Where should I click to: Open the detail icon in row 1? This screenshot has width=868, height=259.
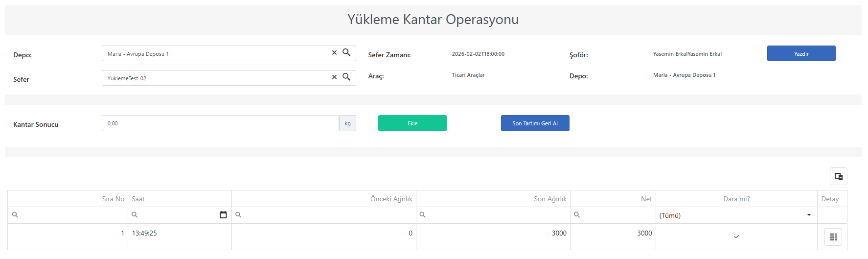click(x=833, y=237)
